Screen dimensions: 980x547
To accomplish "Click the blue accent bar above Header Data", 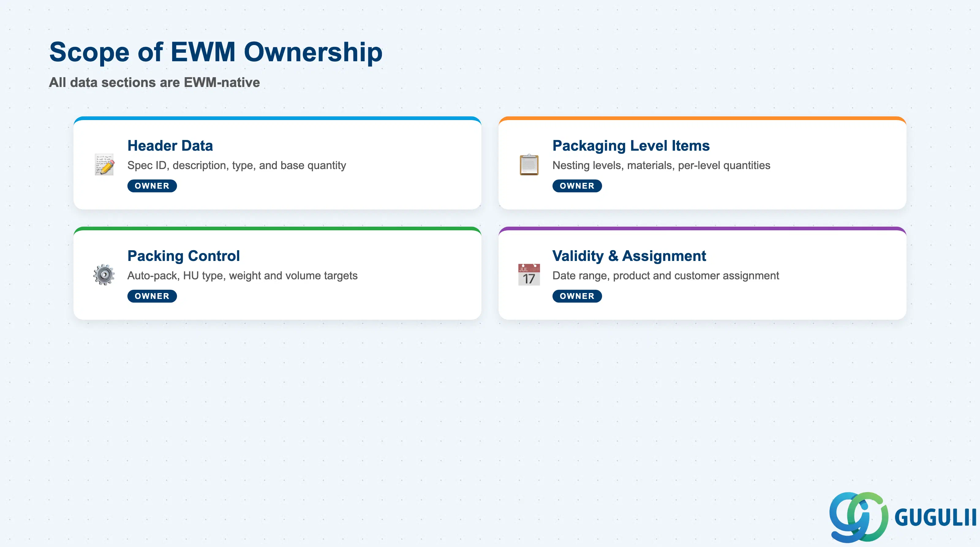I will pyautogui.click(x=277, y=118).
